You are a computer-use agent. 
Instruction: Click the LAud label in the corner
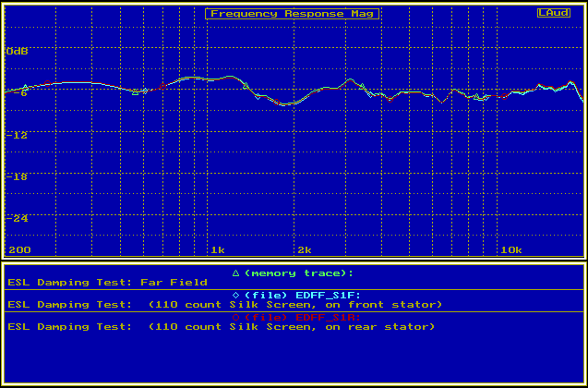tap(554, 13)
